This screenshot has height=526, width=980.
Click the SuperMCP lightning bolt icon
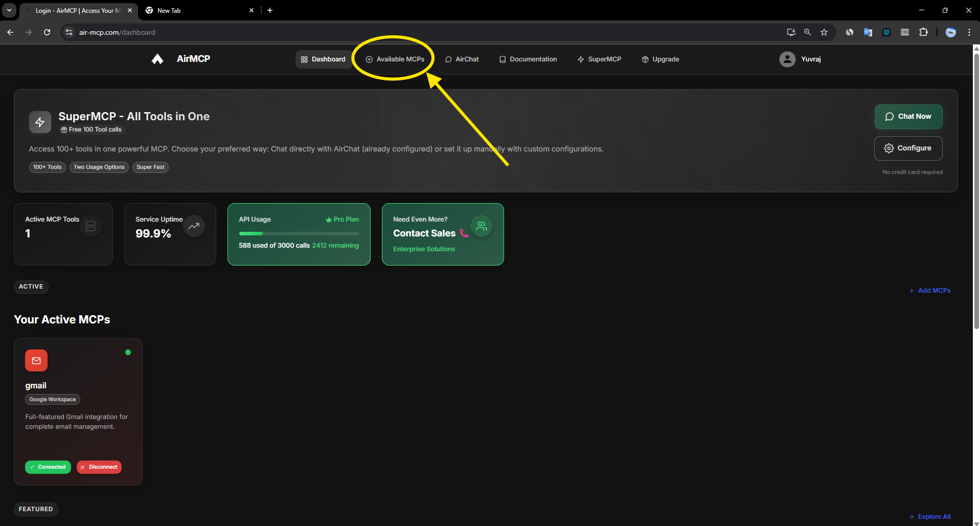coord(40,122)
